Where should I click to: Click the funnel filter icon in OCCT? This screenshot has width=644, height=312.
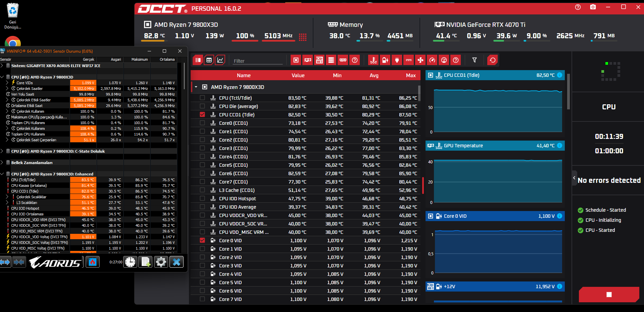click(474, 60)
